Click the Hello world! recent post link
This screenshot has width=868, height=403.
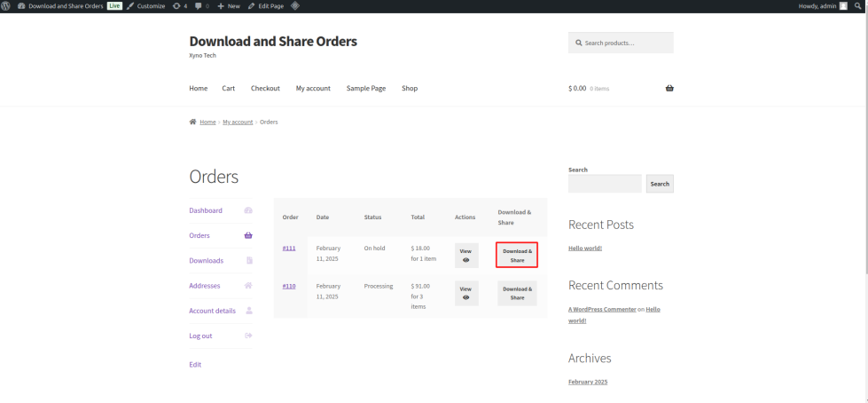pos(585,248)
